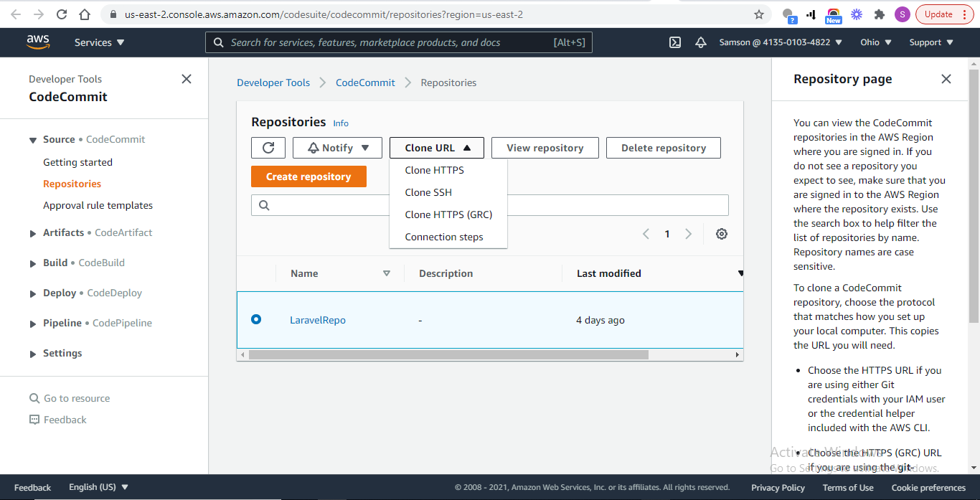Click the Create repository button

pyautogui.click(x=308, y=176)
